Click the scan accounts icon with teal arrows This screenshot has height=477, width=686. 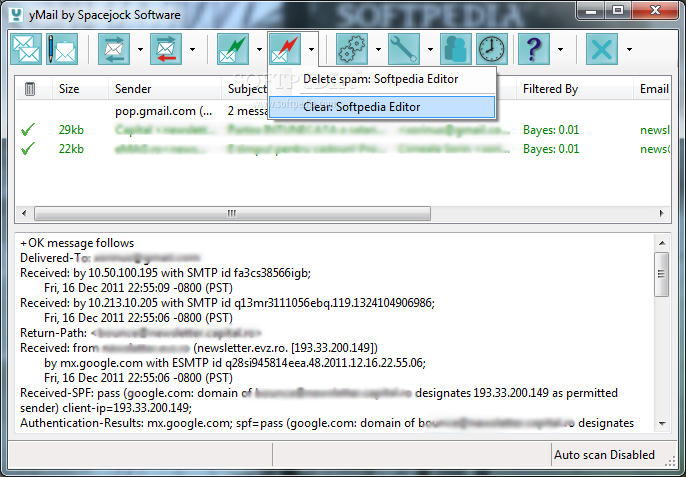point(114,49)
